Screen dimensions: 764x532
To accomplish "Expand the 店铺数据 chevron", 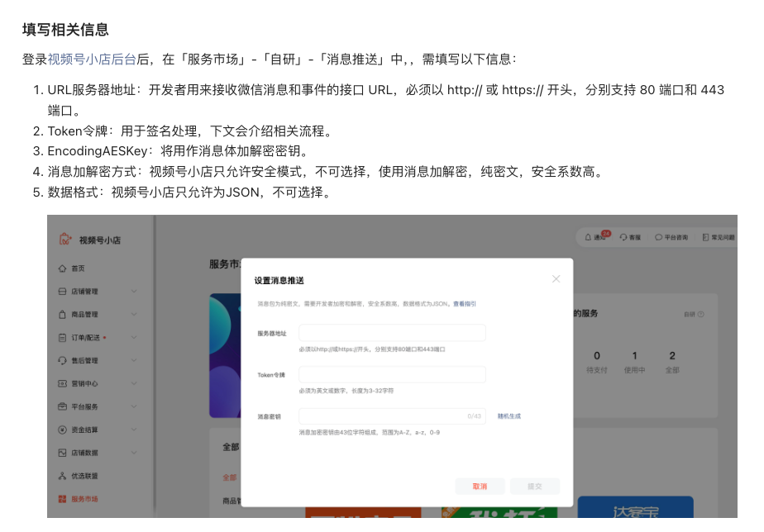I will [134, 453].
